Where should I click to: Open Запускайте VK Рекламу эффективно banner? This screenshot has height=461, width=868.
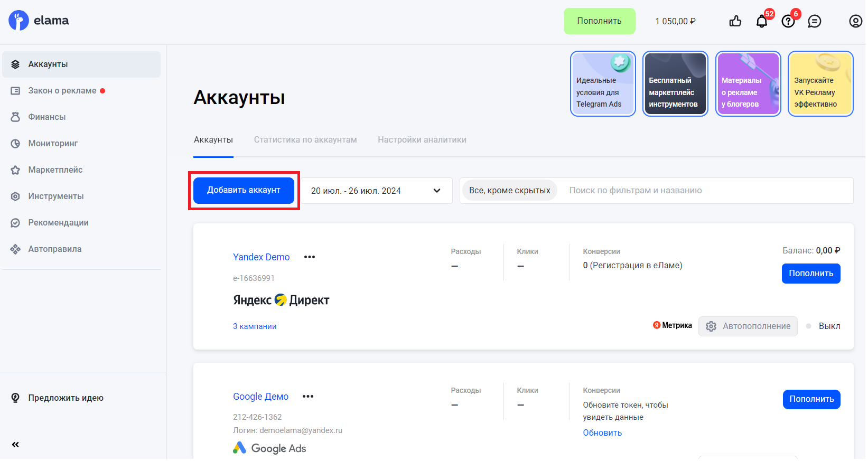[820, 83]
